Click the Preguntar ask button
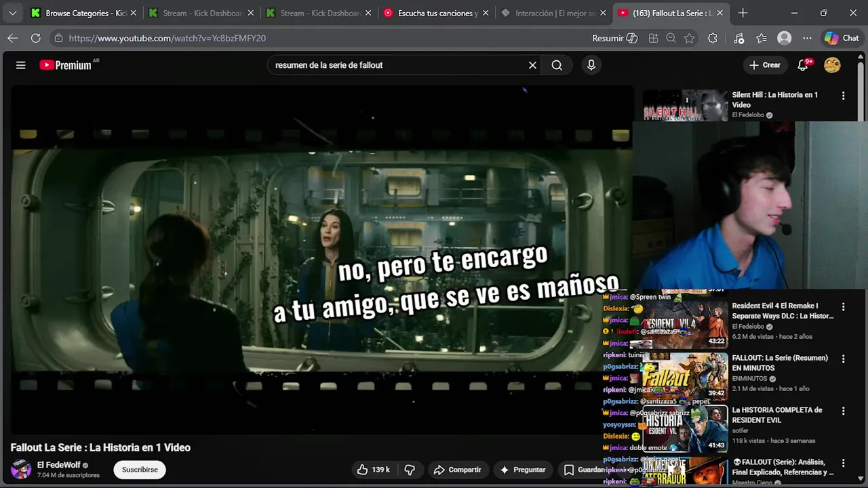 click(x=523, y=470)
